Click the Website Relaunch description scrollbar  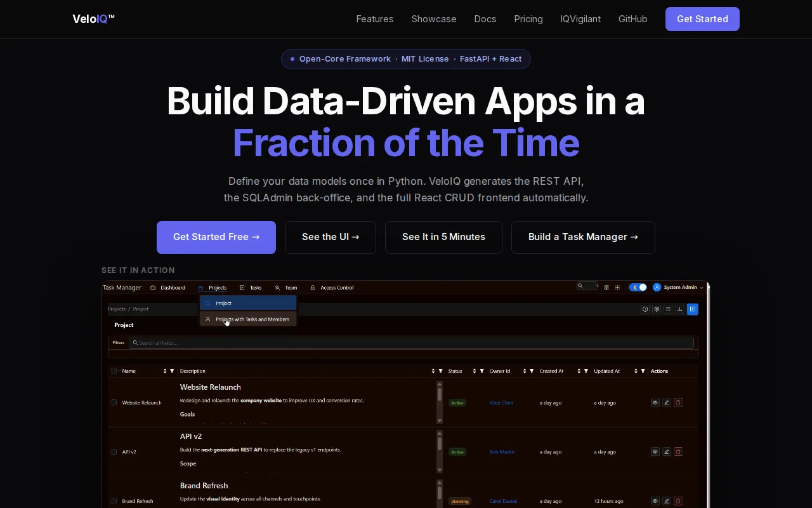(x=440, y=403)
